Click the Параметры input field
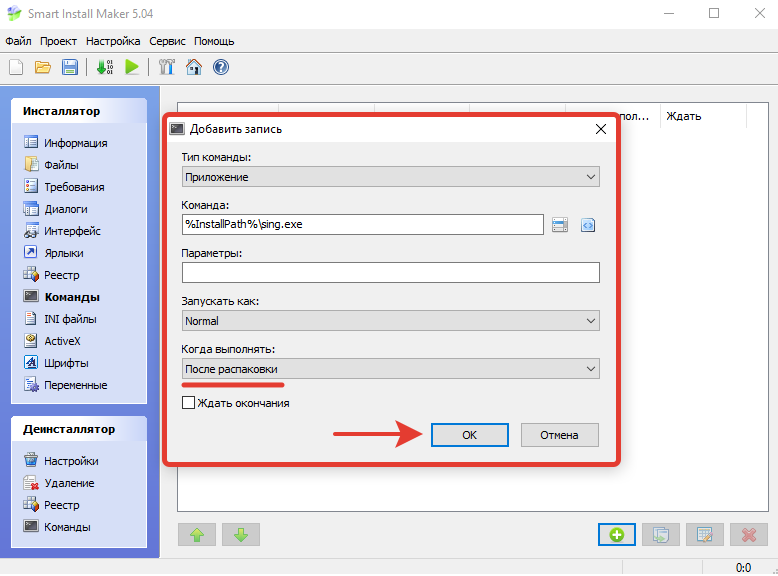 click(390, 272)
